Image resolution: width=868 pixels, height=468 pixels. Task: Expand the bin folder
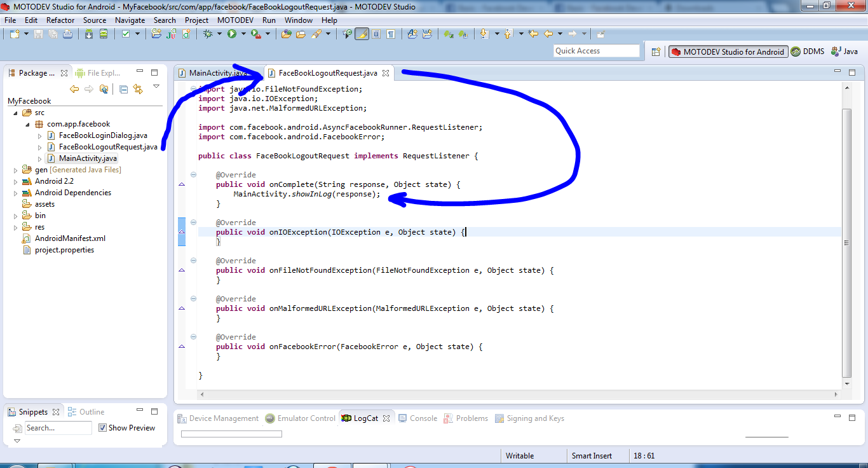[x=15, y=216]
